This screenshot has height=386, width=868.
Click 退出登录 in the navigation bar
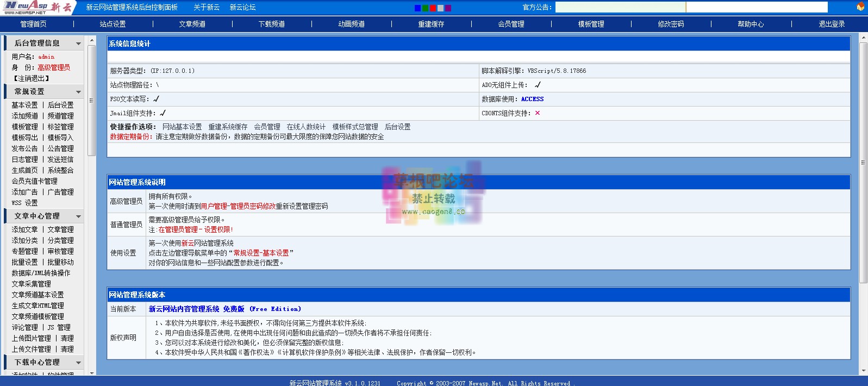point(832,24)
